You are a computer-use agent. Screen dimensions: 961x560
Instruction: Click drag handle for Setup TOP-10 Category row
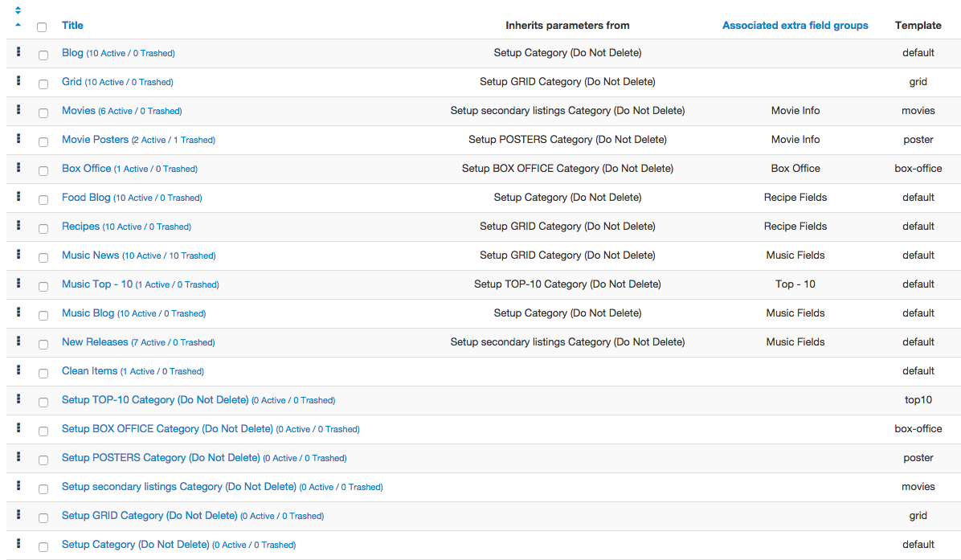pyautogui.click(x=18, y=399)
